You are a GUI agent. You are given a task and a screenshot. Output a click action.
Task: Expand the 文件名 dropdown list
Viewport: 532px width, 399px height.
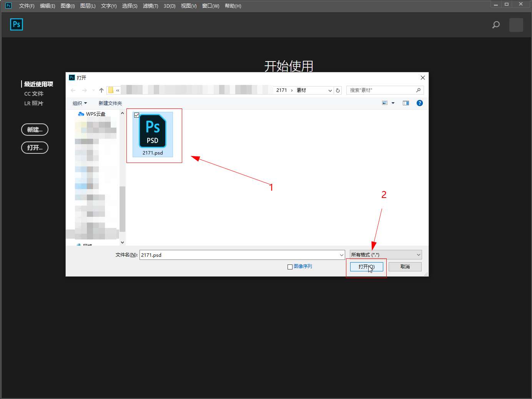coord(341,255)
